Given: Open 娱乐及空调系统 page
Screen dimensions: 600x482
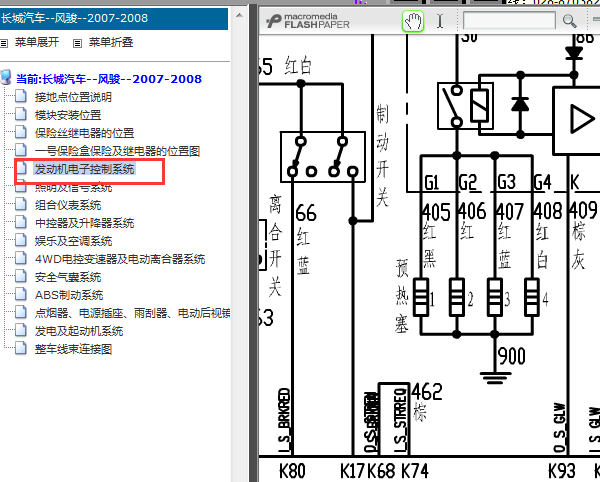Looking at the screenshot, I should [x=73, y=241].
